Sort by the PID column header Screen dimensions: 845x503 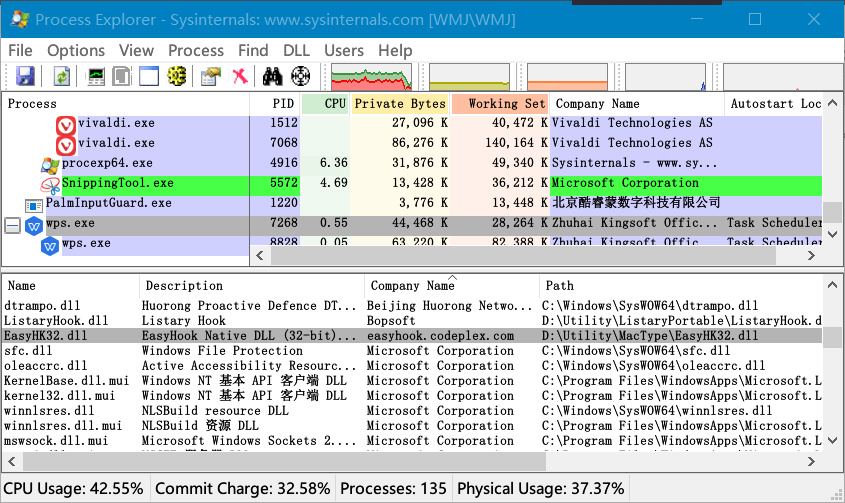pyautogui.click(x=275, y=104)
